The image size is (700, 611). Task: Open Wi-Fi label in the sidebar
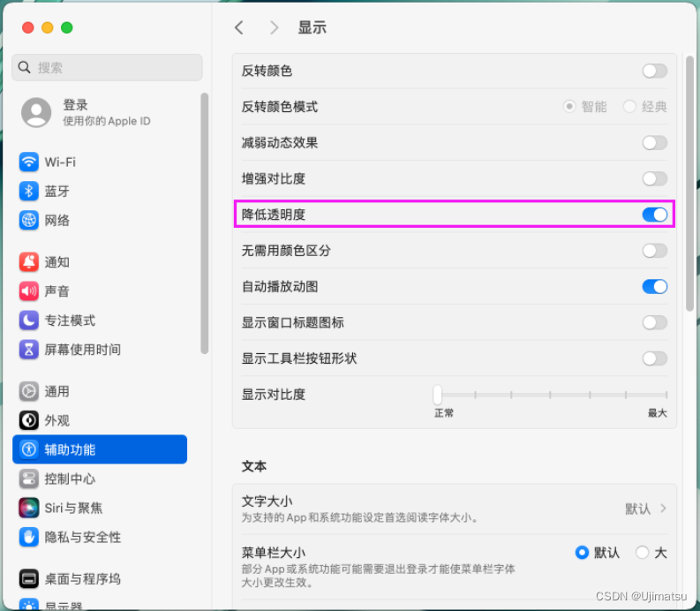pyautogui.click(x=60, y=162)
